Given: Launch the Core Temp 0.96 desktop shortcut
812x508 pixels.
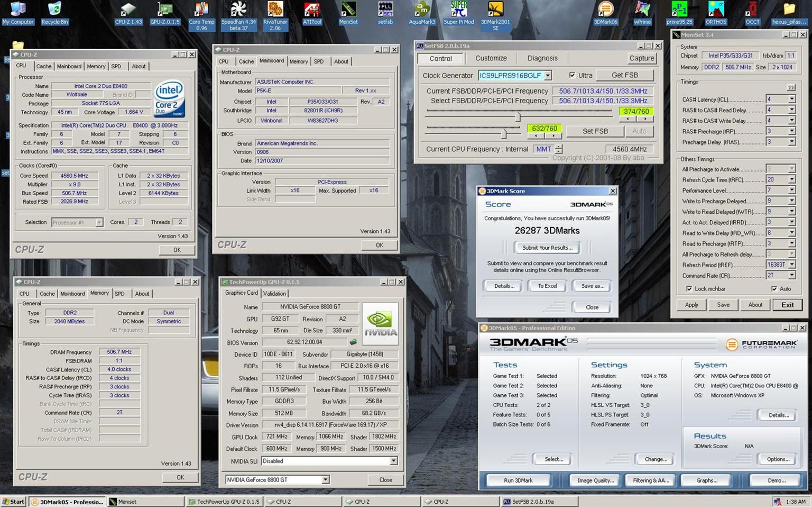Looking at the screenshot, I should click(201, 16).
